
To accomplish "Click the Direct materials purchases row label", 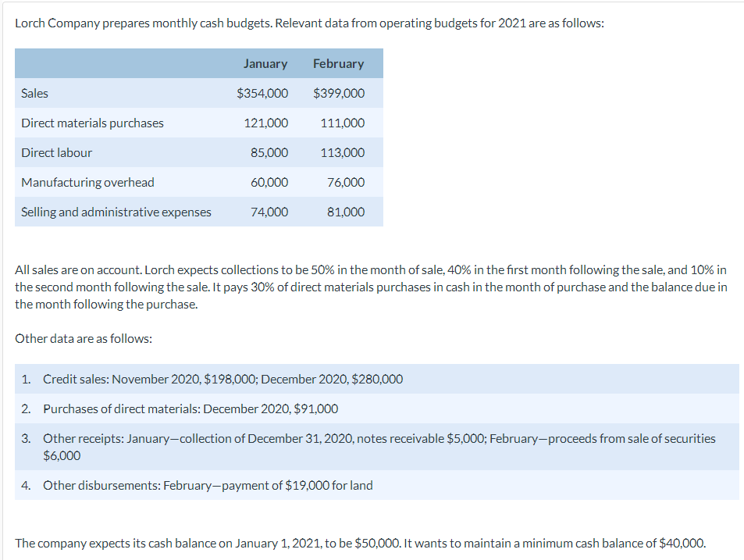I will 91,123.
